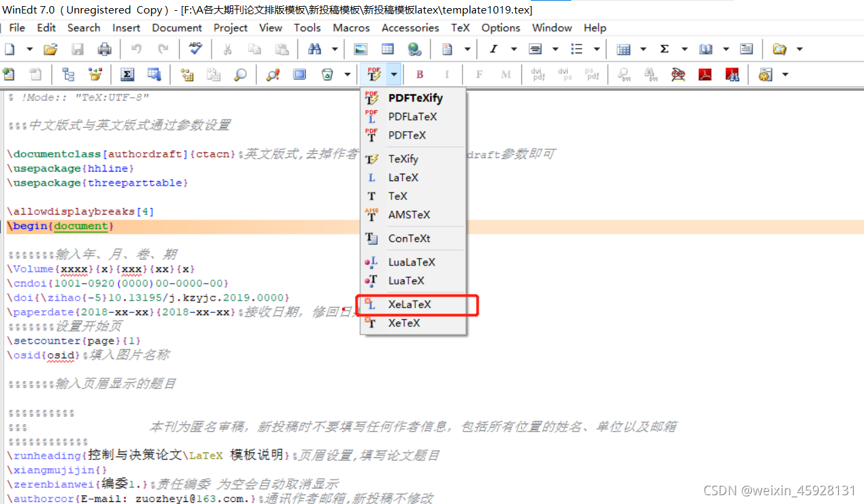Expand the Sigma math dropdown arrow
Viewport: 864px width, 504px height.
coord(684,49)
